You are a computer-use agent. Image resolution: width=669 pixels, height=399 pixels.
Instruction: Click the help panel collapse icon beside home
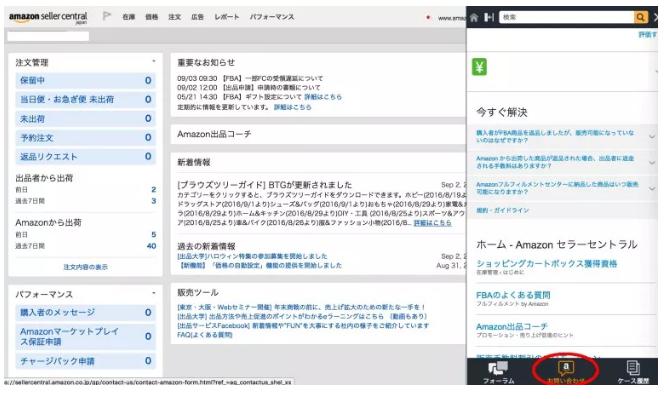(489, 17)
